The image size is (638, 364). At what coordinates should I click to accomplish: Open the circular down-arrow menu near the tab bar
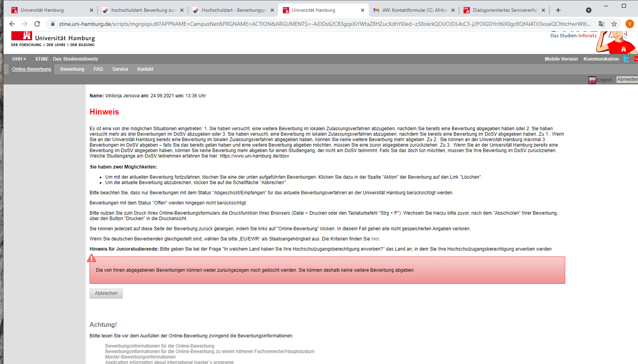point(589,10)
